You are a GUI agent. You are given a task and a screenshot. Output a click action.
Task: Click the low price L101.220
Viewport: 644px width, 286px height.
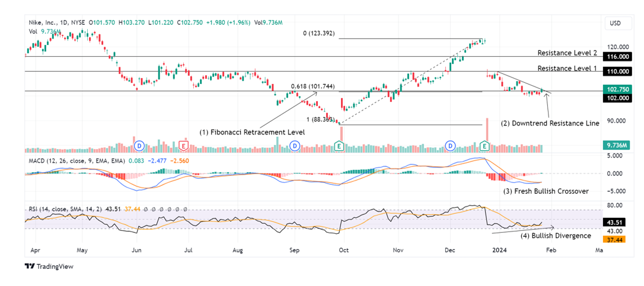pyautogui.click(x=161, y=23)
